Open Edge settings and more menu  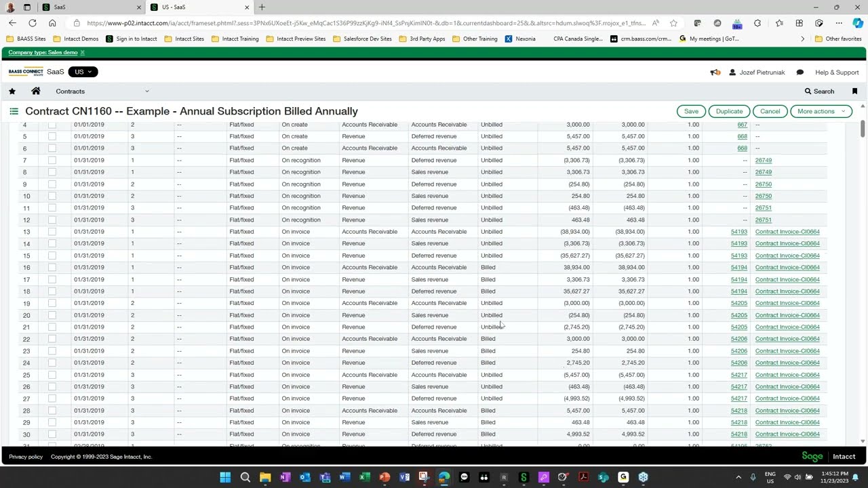pyautogui.click(x=839, y=23)
